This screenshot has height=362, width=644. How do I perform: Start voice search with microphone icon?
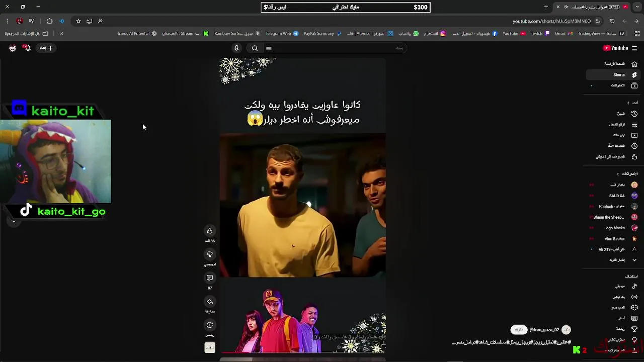pyautogui.click(x=236, y=48)
